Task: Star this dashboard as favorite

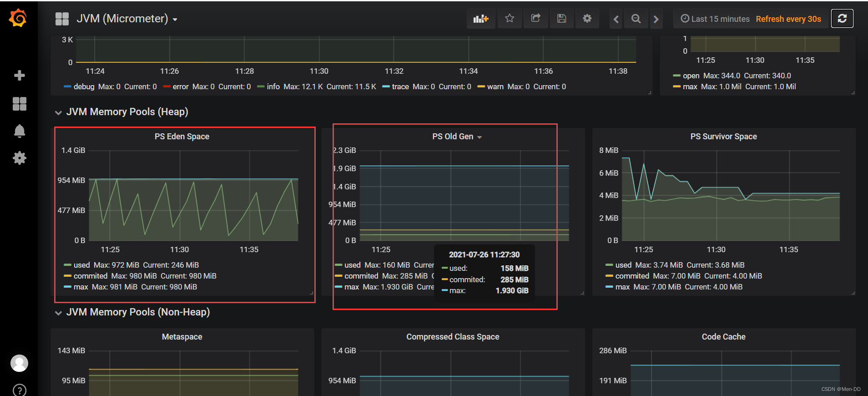Action: (x=510, y=19)
